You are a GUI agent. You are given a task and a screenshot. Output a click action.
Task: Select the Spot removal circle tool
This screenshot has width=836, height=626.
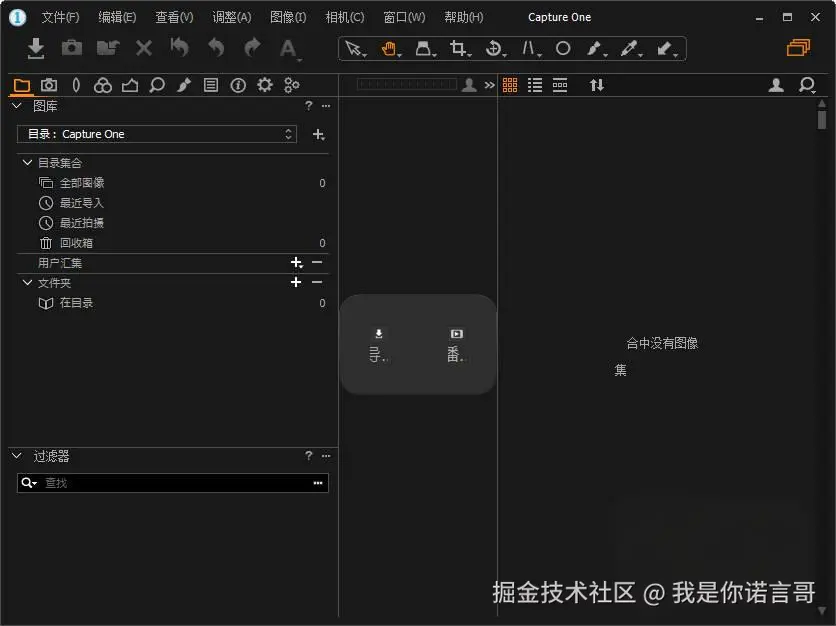click(x=563, y=49)
